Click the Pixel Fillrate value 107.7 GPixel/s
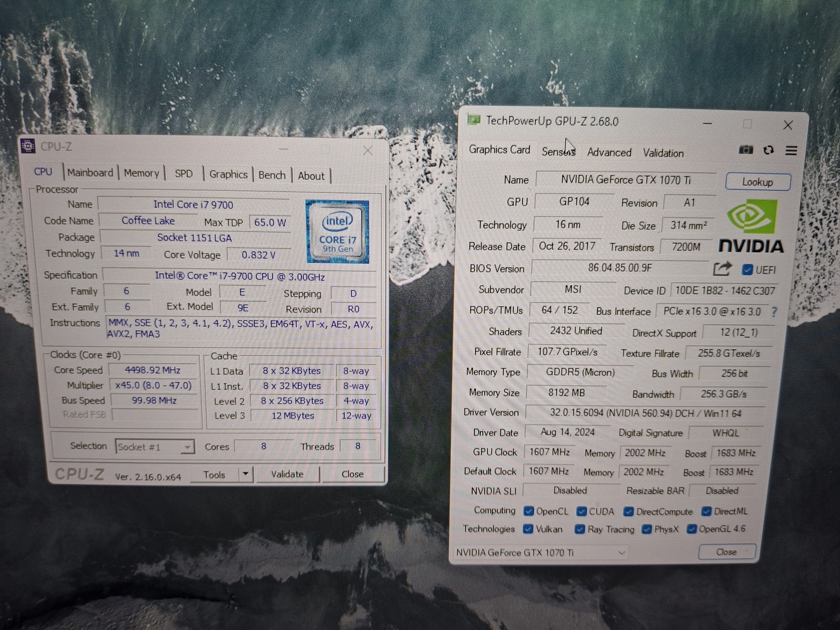The width and height of the screenshot is (840, 630). pos(568,352)
